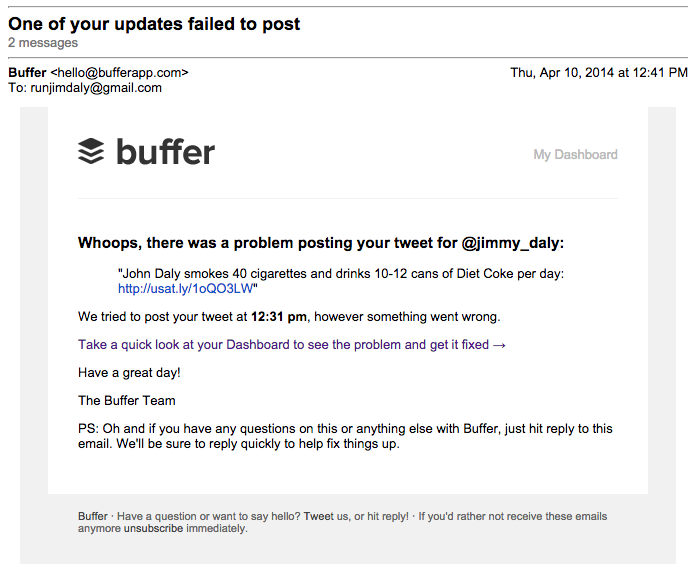Click 'The Buffer Team' signature line

pos(127,401)
